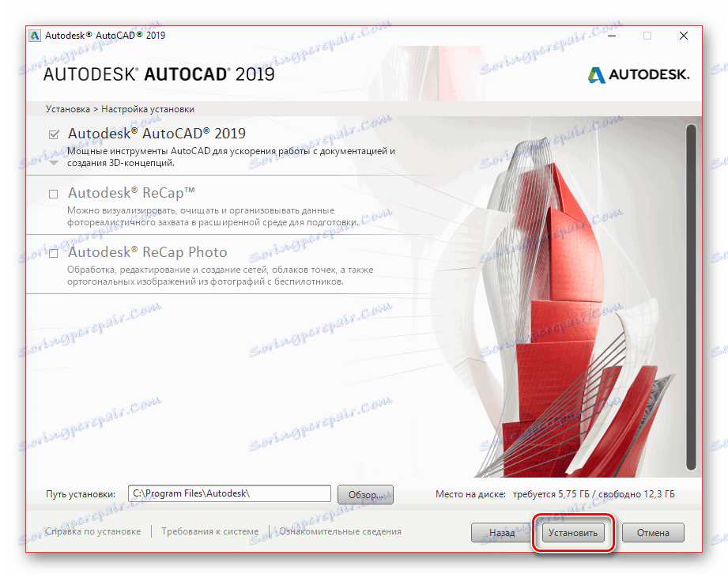728x578 pixels.
Task: Open Ознакомительные сведения link
Action: click(340, 531)
